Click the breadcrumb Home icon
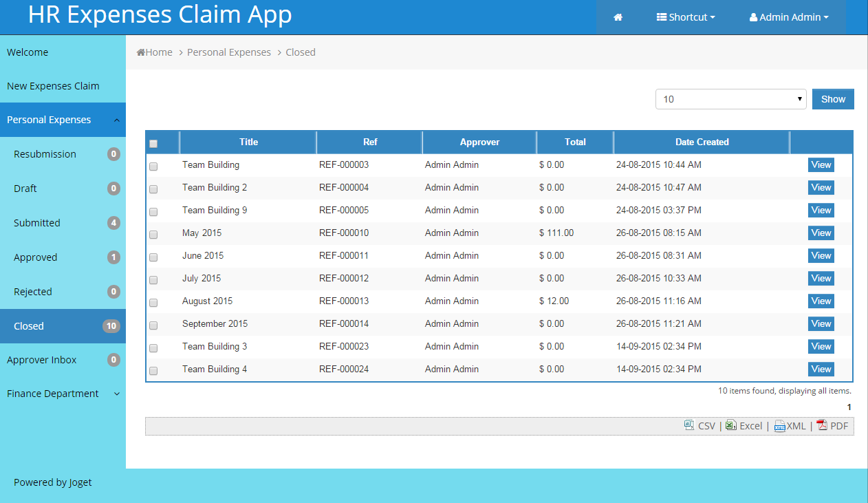868x503 pixels. pos(141,52)
